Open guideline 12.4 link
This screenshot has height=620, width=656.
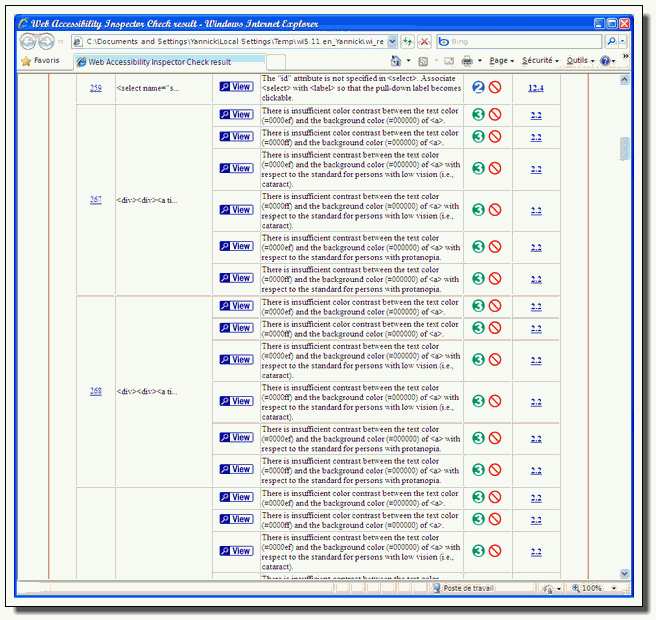(x=536, y=88)
